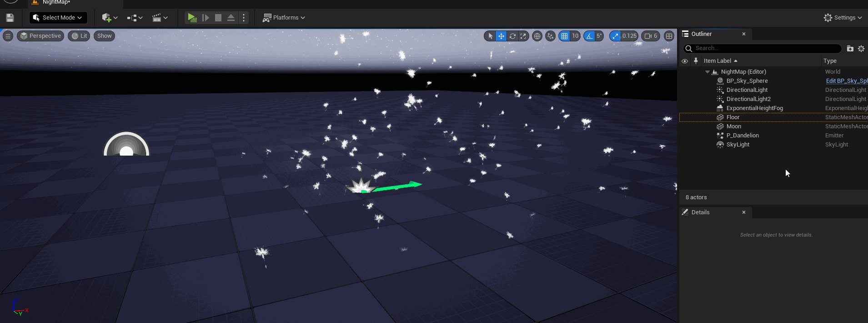Click the surface snapping icon
This screenshot has height=323, width=868.
click(550, 36)
